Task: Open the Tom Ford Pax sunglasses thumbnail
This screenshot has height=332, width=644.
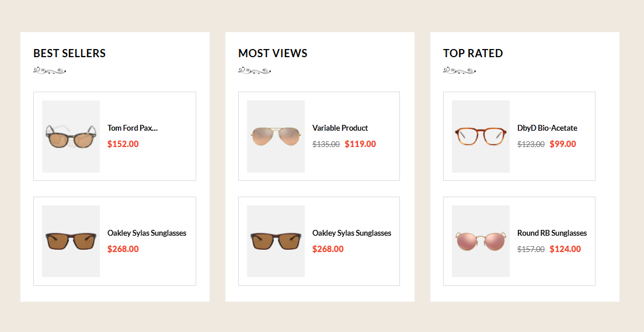Action: (71, 137)
